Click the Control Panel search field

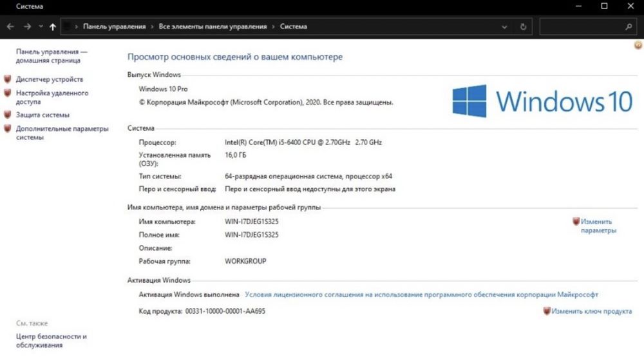point(582,26)
